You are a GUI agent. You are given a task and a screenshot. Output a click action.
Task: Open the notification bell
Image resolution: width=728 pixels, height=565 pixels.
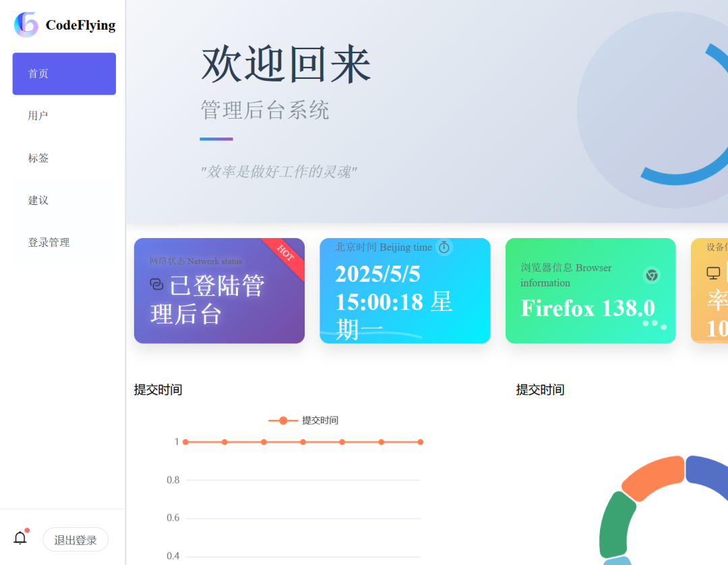[x=20, y=537]
